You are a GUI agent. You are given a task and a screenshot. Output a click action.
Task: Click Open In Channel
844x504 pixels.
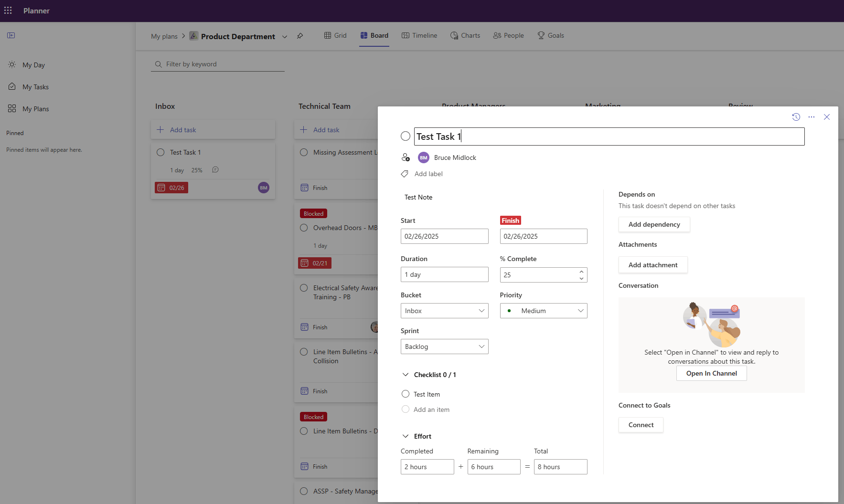[711, 373]
